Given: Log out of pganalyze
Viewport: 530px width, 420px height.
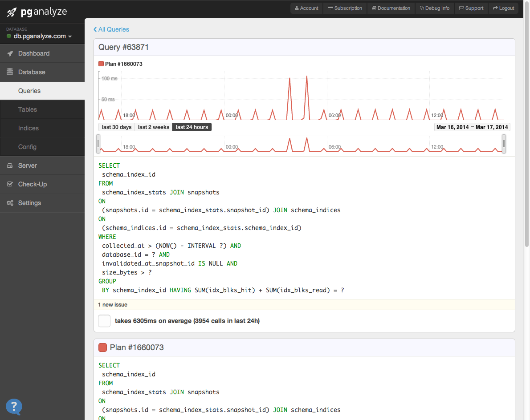Looking at the screenshot, I should 503,8.
